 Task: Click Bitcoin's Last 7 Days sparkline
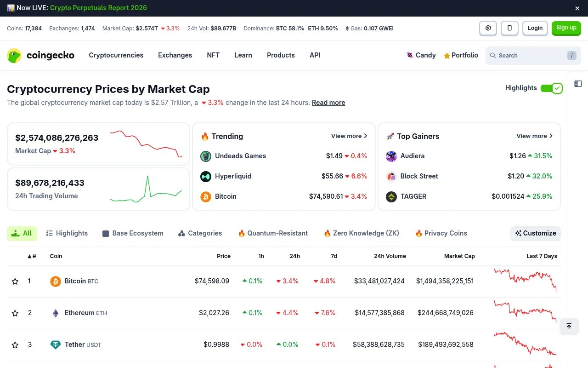[526, 281]
